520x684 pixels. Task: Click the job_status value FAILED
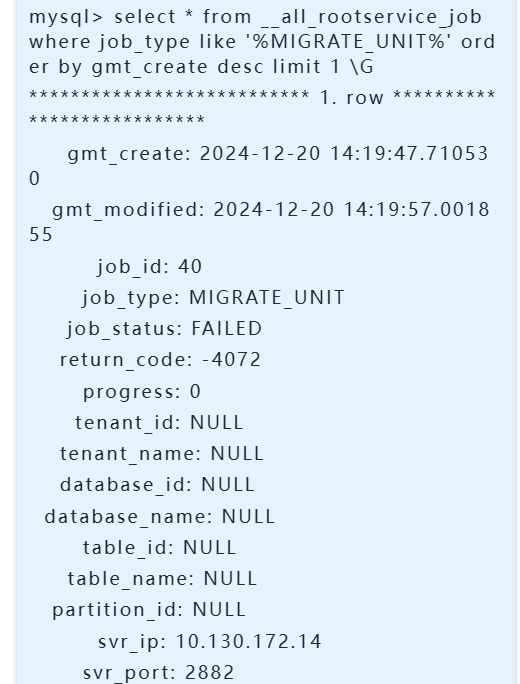coord(226,329)
